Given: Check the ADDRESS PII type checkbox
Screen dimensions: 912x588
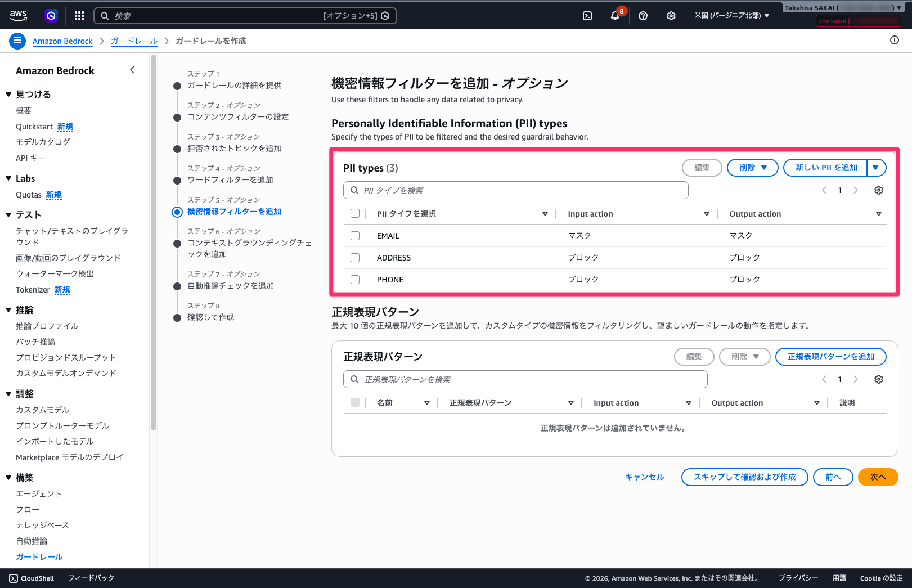Looking at the screenshot, I should [355, 258].
